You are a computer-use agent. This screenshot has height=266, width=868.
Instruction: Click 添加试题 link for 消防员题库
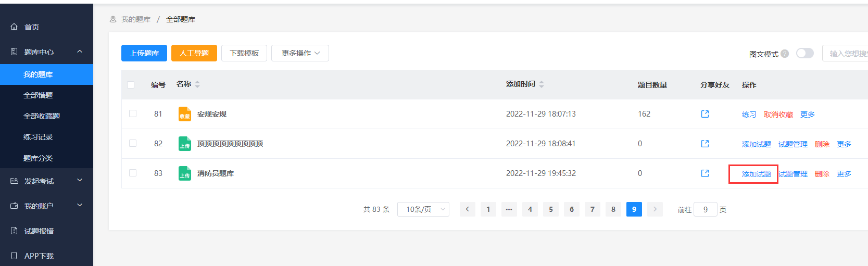757,174
